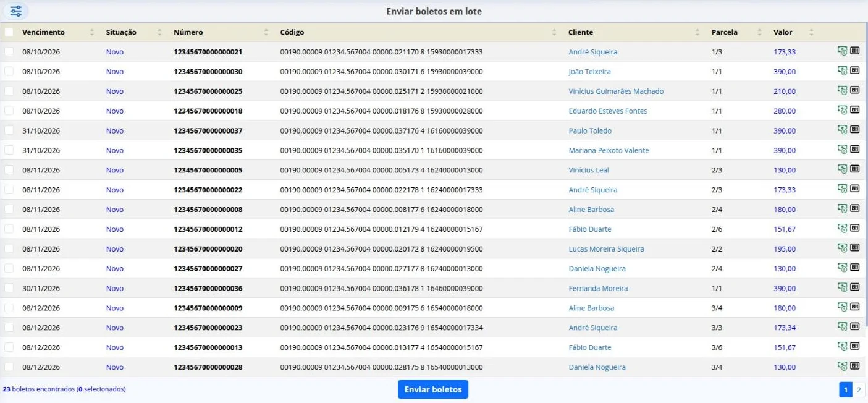The width and height of the screenshot is (868, 403).
Task: Click barcode icon for boleto 12345670000000028
Action: [855, 366]
